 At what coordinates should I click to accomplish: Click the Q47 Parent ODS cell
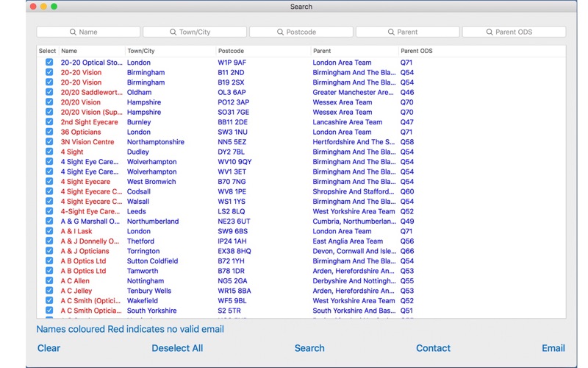(407, 122)
